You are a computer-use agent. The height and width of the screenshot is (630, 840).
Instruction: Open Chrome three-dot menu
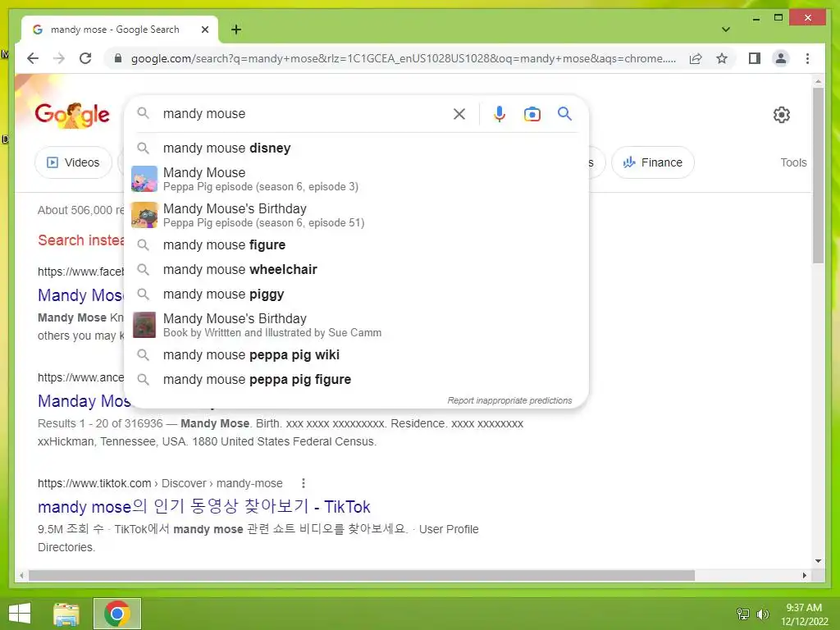click(807, 58)
